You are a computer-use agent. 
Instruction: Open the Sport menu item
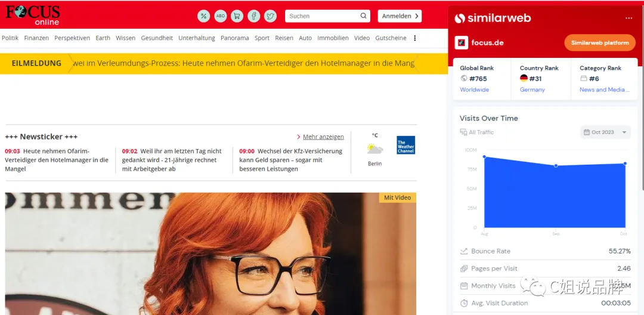262,38
